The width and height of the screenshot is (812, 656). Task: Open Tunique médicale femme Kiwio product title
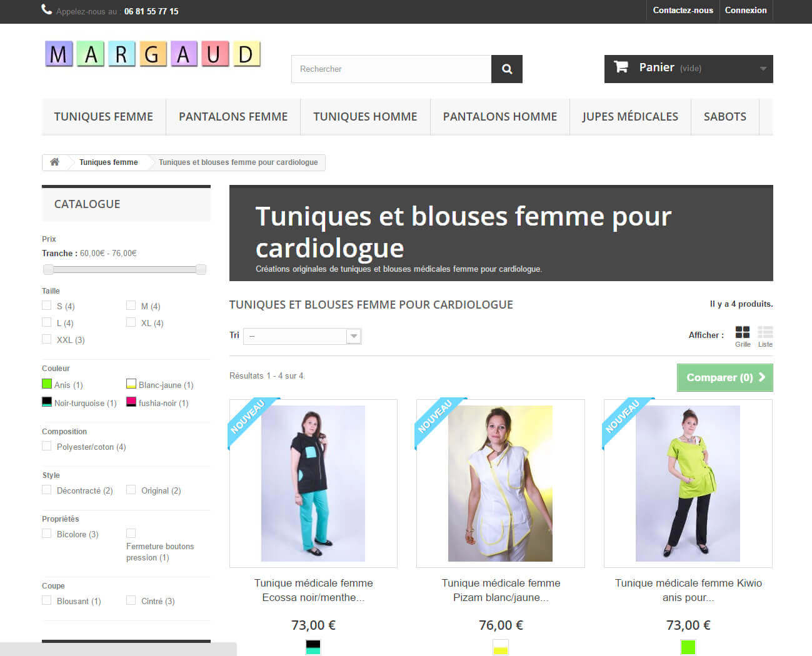click(688, 590)
